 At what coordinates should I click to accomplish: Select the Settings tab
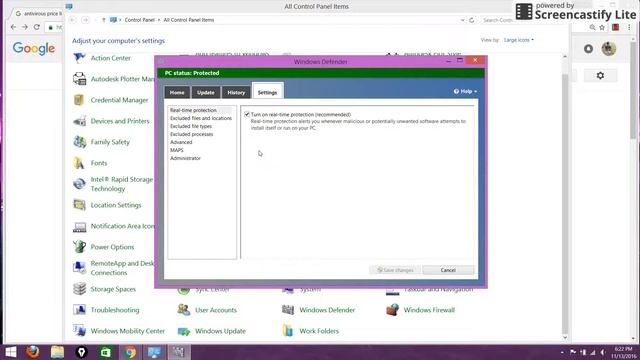(267, 92)
